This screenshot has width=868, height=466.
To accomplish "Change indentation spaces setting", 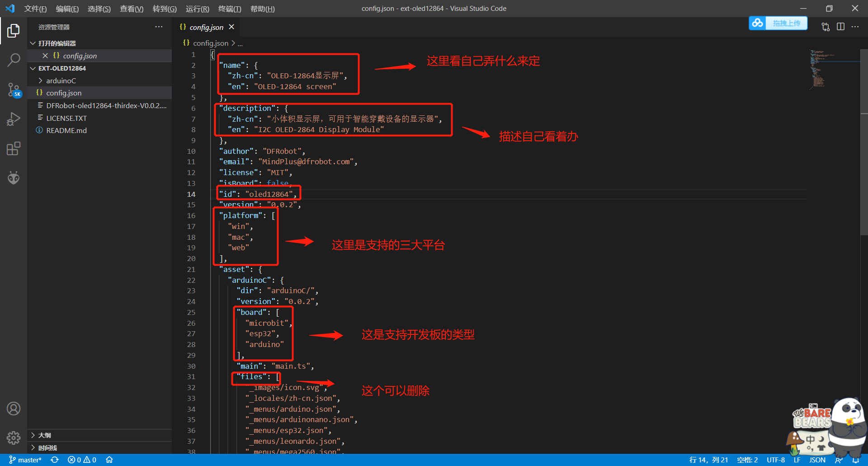I will (x=747, y=460).
